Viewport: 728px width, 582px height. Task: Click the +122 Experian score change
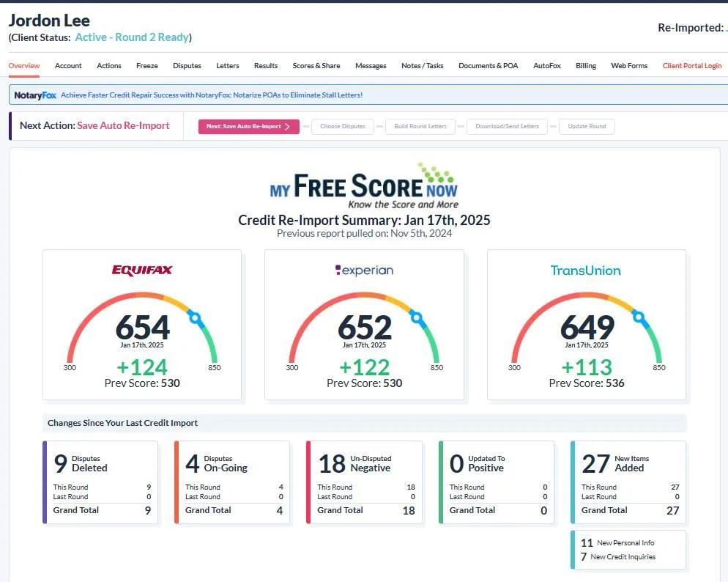pyautogui.click(x=365, y=367)
